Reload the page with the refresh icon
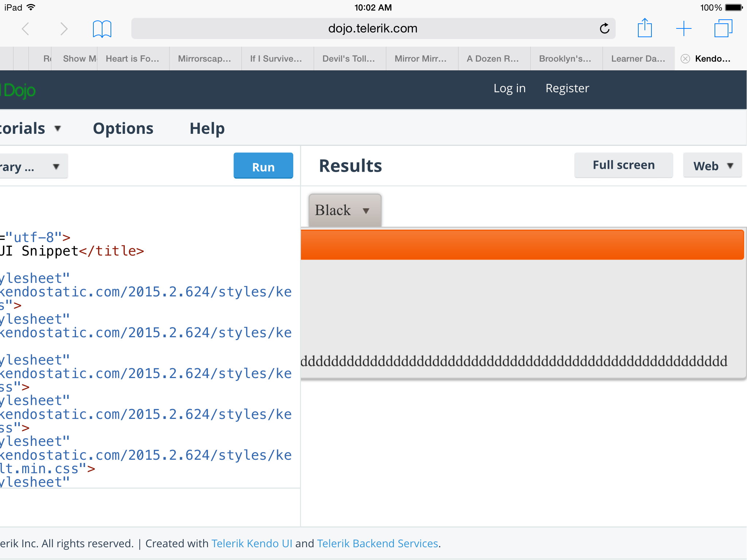Image resolution: width=747 pixels, height=560 pixels. [604, 28]
